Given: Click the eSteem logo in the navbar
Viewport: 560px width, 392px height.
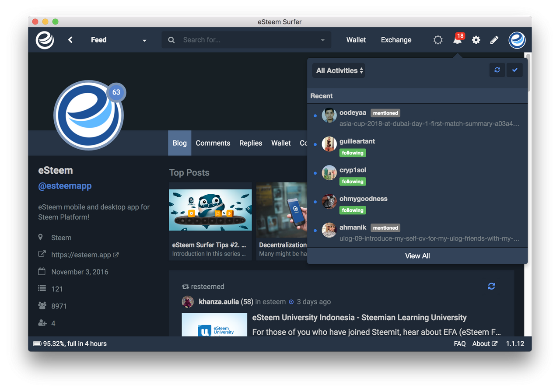Looking at the screenshot, I should pyautogui.click(x=45, y=40).
